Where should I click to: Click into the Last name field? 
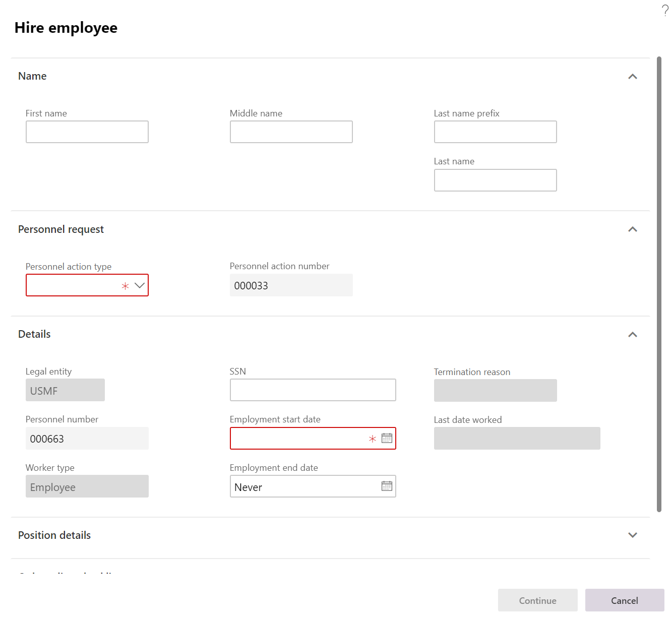[x=495, y=180]
